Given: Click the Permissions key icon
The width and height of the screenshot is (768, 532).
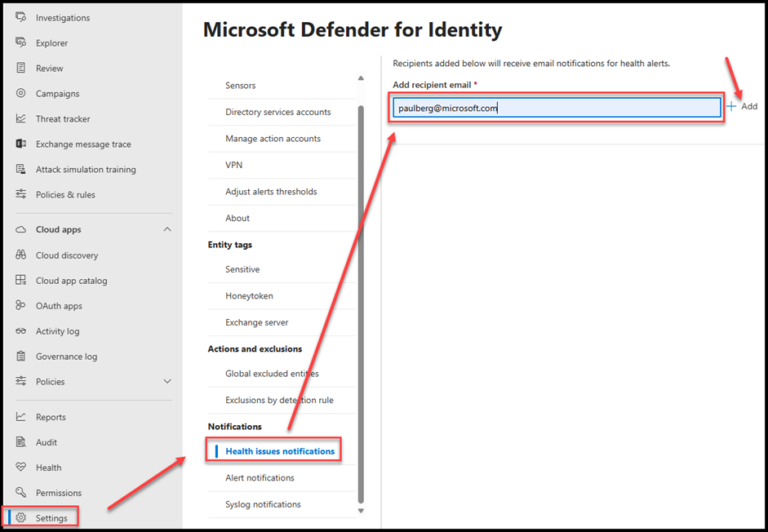Looking at the screenshot, I should click(20, 492).
